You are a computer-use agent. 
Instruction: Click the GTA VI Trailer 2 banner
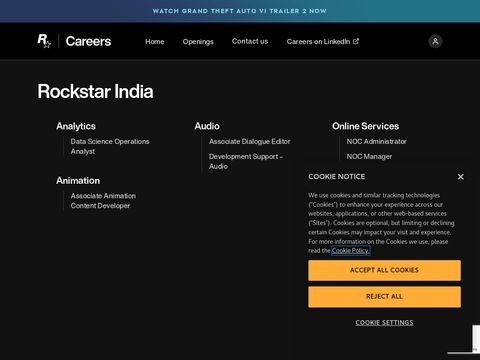click(240, 11)
